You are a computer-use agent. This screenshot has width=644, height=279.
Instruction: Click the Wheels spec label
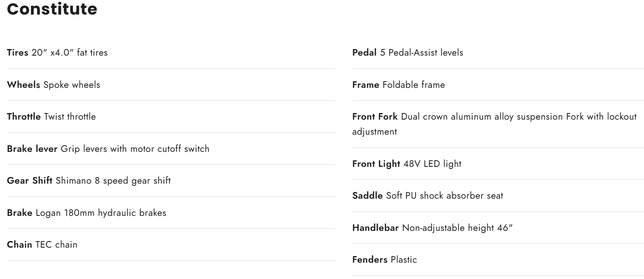click(x=23, y=85)
